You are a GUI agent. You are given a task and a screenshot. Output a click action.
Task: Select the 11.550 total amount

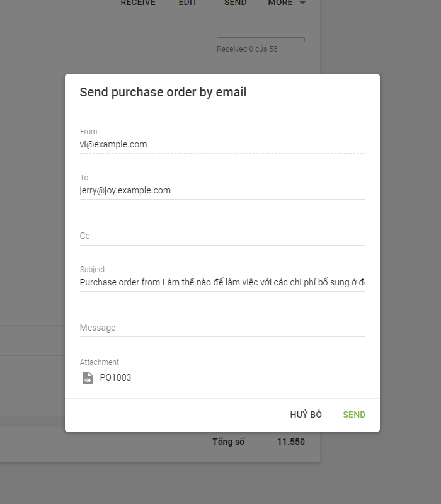tap(291, 442)
